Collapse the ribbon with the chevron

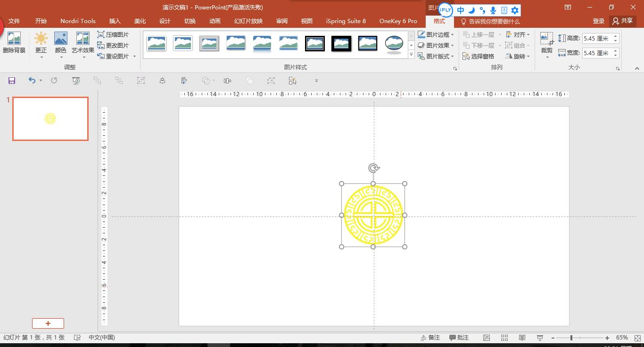click(x=637, y=69)
